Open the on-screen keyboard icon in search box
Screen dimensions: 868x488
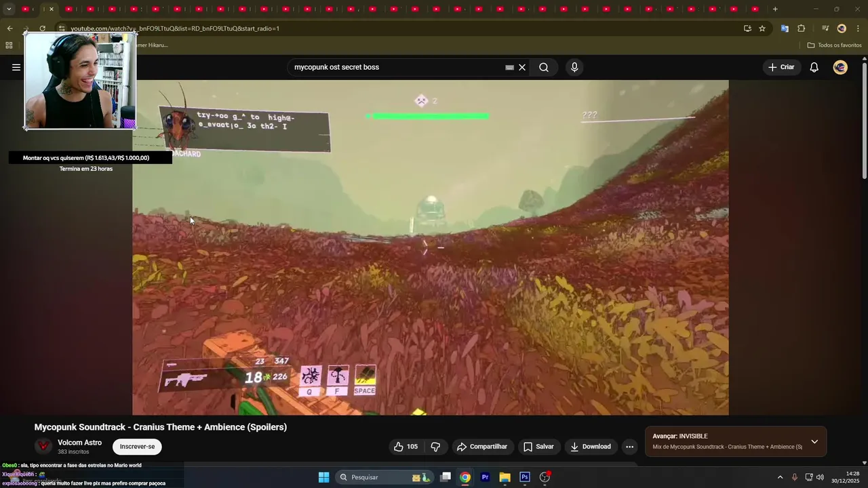pos(509,67)
